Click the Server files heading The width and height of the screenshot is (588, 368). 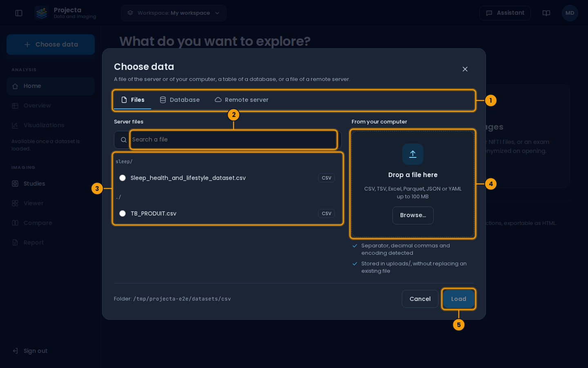click(129, 122)
